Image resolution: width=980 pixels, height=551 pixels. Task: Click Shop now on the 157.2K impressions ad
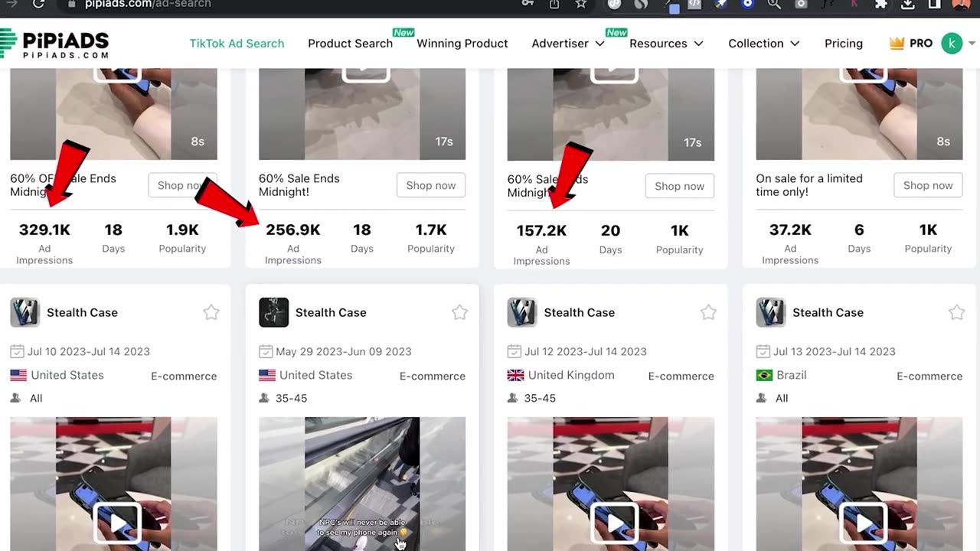(x=679, y=186)
